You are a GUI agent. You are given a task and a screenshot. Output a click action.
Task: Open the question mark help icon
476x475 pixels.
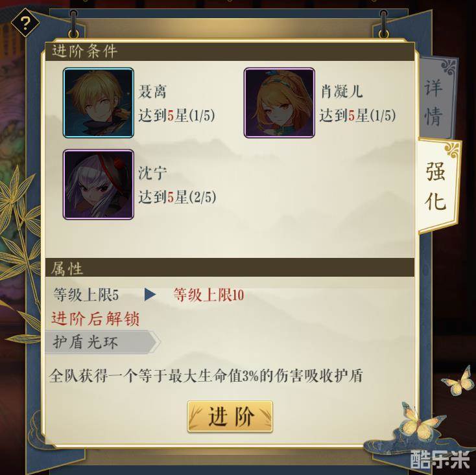tap(25, 23)
